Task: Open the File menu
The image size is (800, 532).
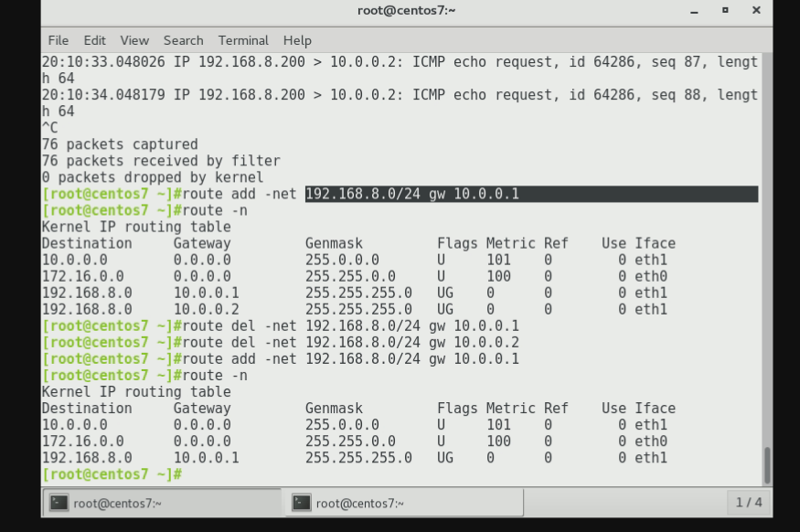Action: coord(59,40)
